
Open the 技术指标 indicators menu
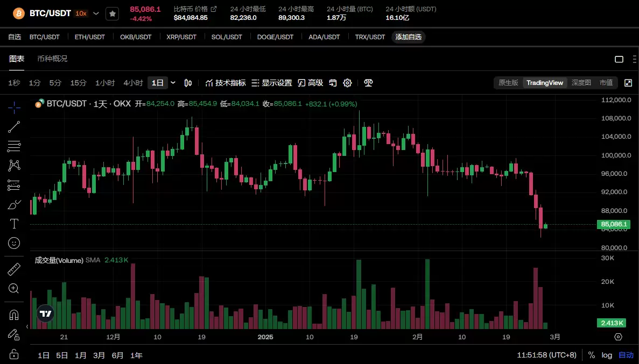click(x=226, y=83)
